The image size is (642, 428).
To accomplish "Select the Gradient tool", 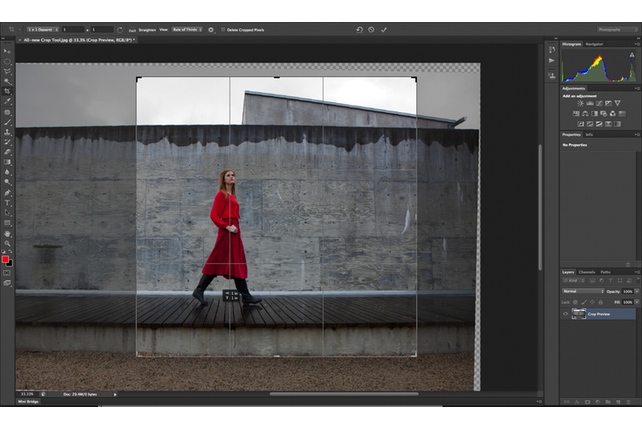I will pos(7,162).
